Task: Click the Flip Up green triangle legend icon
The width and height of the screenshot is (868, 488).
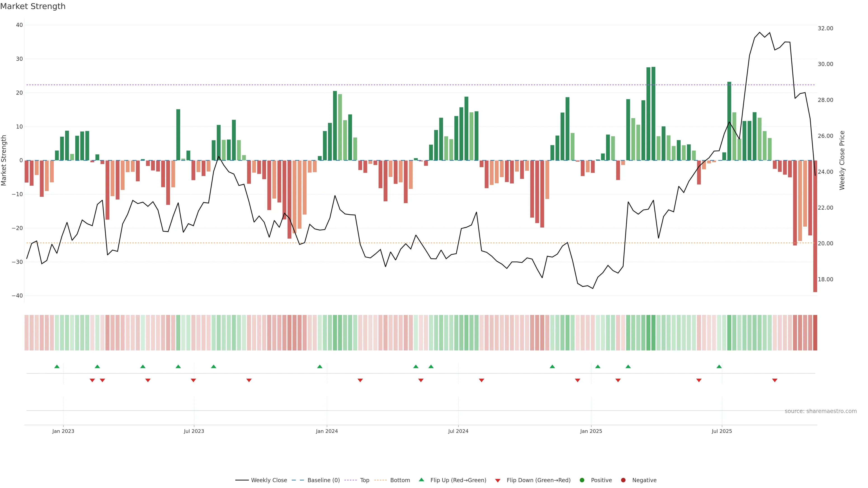Action: [x=421, y=480]
